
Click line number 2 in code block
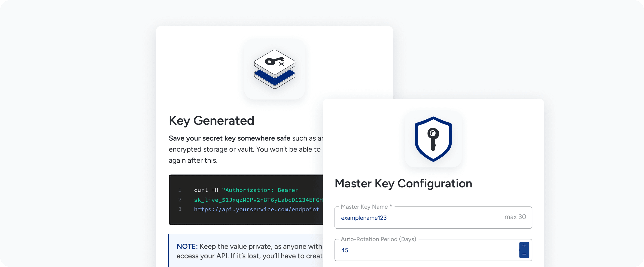pos(180,200)
